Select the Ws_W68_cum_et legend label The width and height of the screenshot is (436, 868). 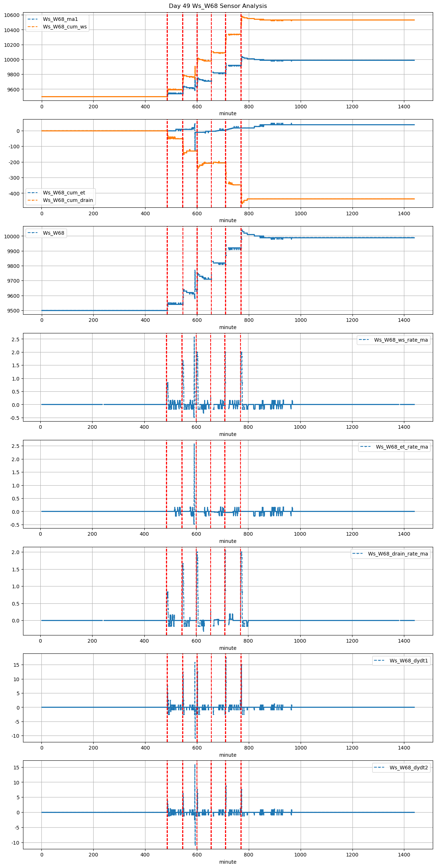tap(64, 193)
